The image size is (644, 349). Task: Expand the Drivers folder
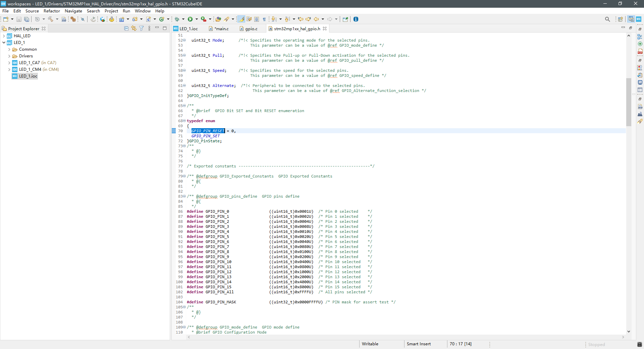[9, 56]
